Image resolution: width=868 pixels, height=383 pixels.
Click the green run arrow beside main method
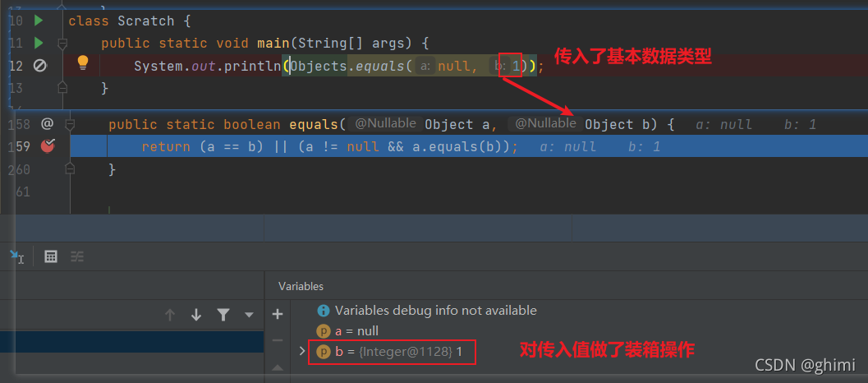pyautogui.click(x=39, y=43)
